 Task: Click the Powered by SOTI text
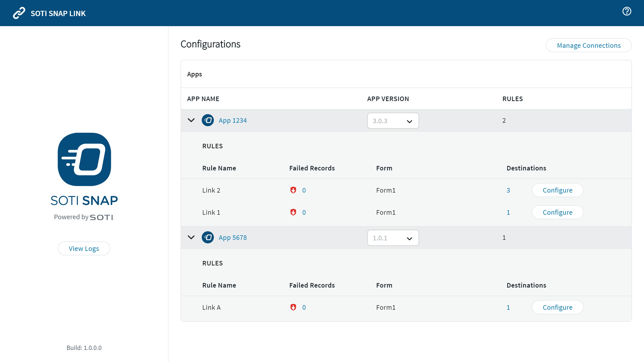(x=84, y=217)
